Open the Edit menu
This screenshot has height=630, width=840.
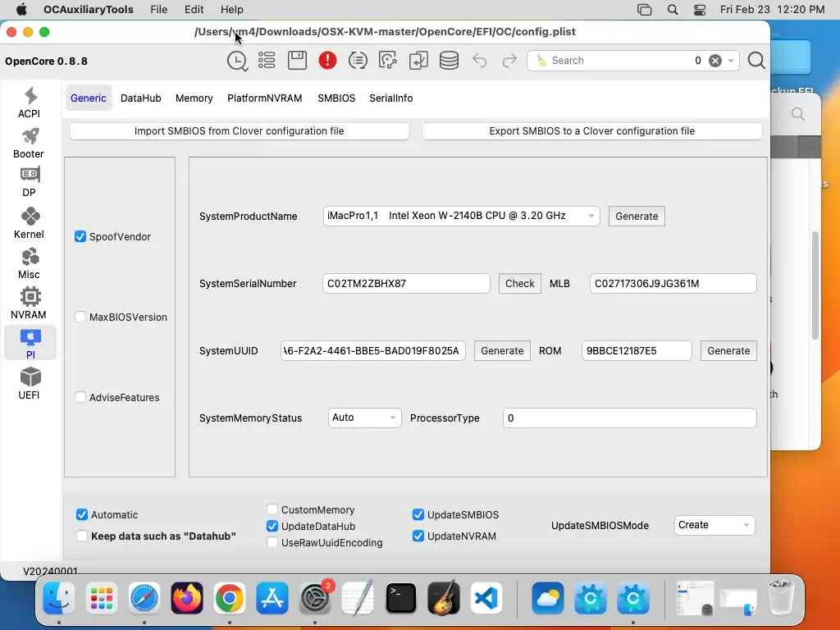pos(194,10)
